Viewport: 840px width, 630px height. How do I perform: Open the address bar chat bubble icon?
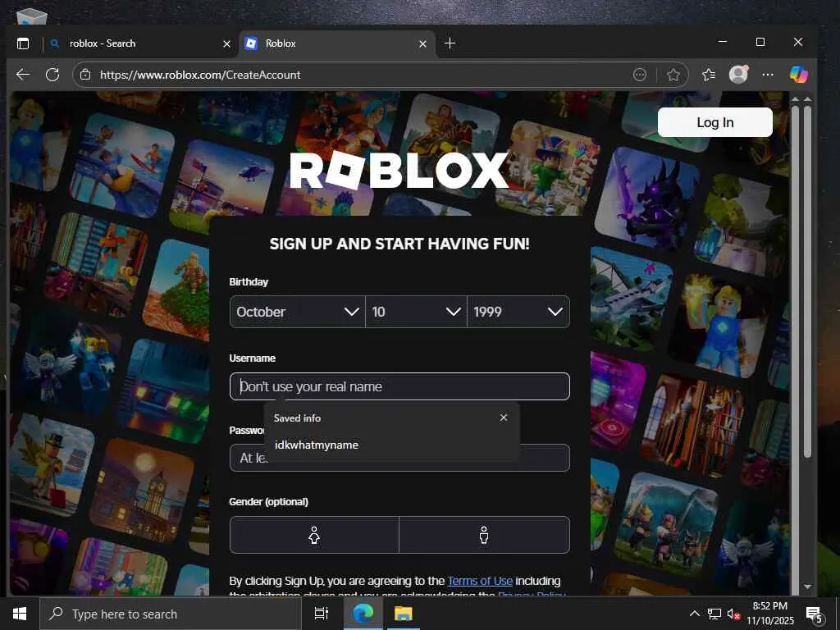pyautogui.click(x=640, y=75)
